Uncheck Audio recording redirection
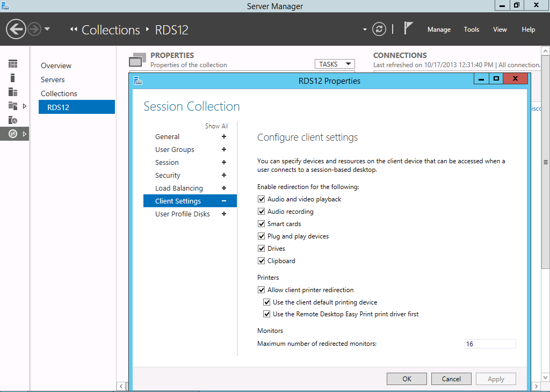The height and width of the screenshot is (392, 550). pyautogui.click(x=262, y=212)
